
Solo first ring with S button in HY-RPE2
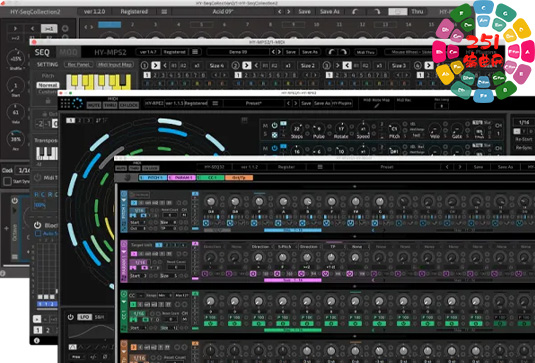(x=265, y=135)
